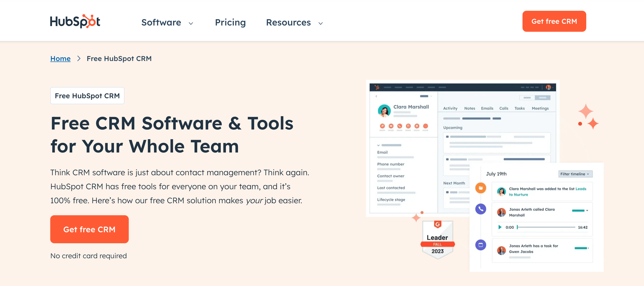Expand the Software menu chevron

click(x=191, y=23)
